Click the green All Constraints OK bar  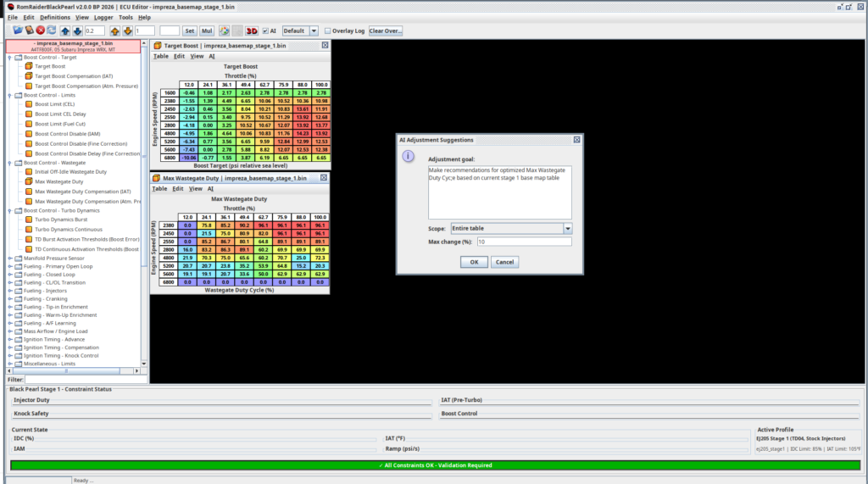(x=434, y=465)
